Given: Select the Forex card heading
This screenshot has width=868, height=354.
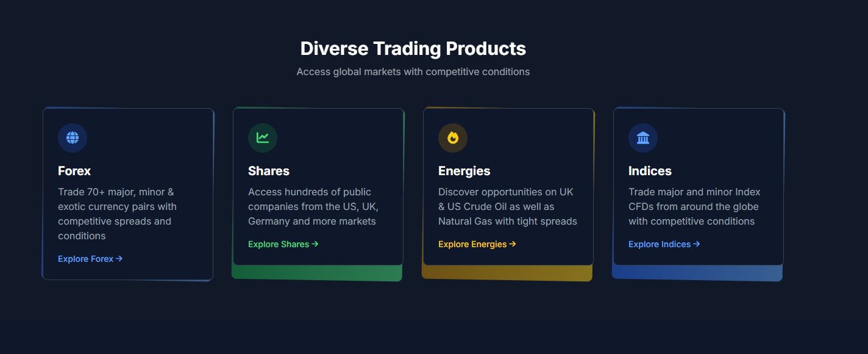Looking at the screenshot, I should click(74, 171).
